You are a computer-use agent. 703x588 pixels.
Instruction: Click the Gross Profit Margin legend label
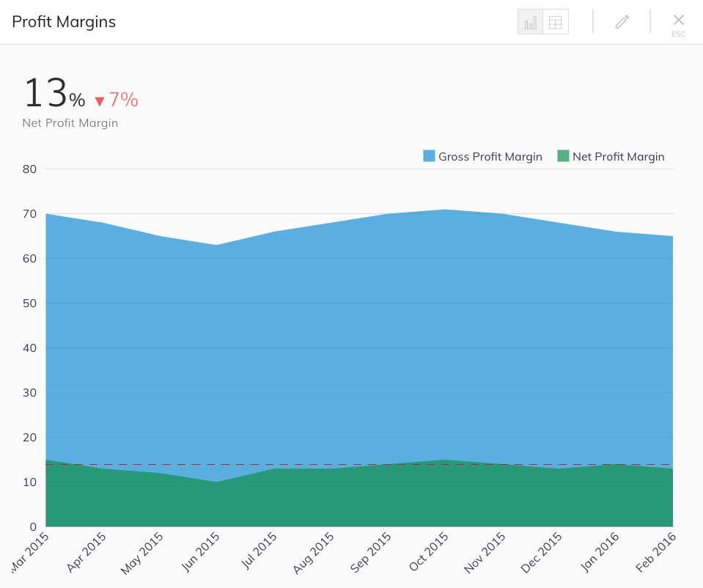[490, 156]
